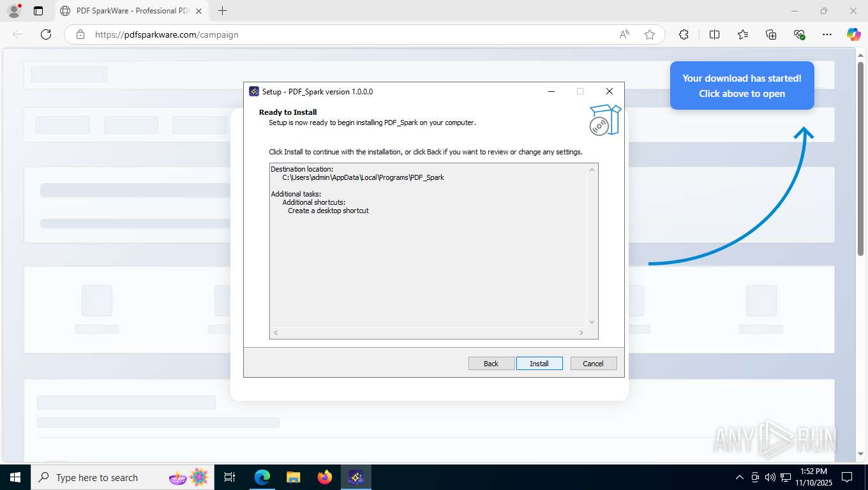Open Copilot sidebar

(854, 34)
